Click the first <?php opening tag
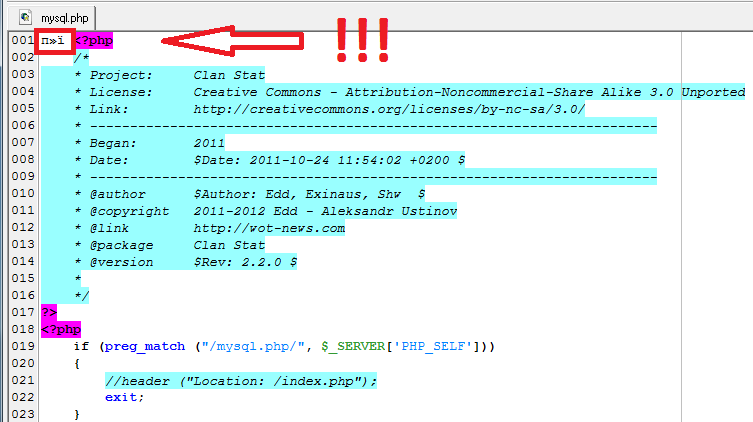The height and width of the screenshot is (422, 753). [x=93, y=40]
